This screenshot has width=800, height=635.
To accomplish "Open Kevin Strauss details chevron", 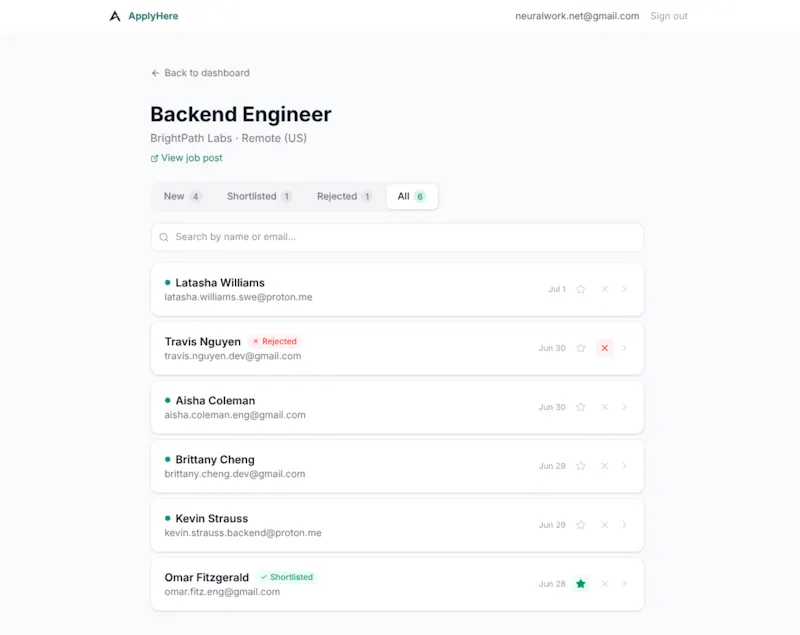I will click(x=624, y=525).
